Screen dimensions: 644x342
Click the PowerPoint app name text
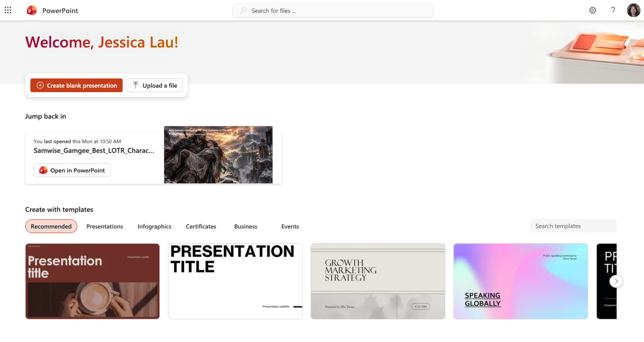point(60,11)
